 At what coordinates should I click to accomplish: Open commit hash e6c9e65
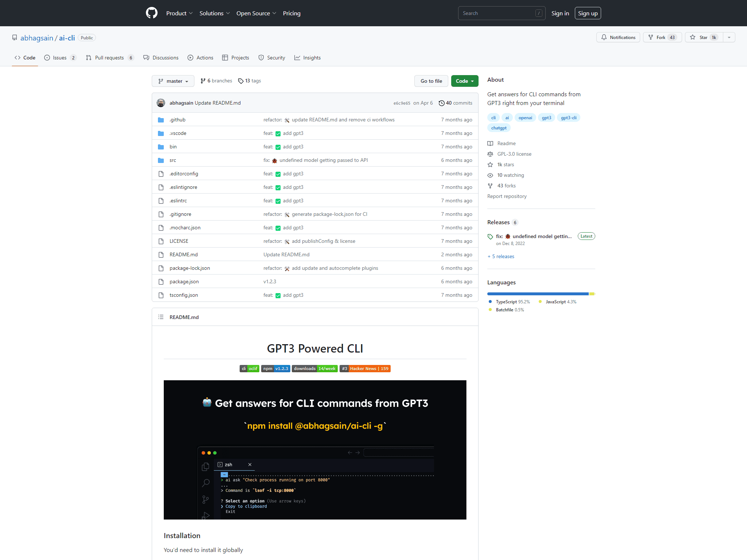pyautogui.click(x=402, y=103)
